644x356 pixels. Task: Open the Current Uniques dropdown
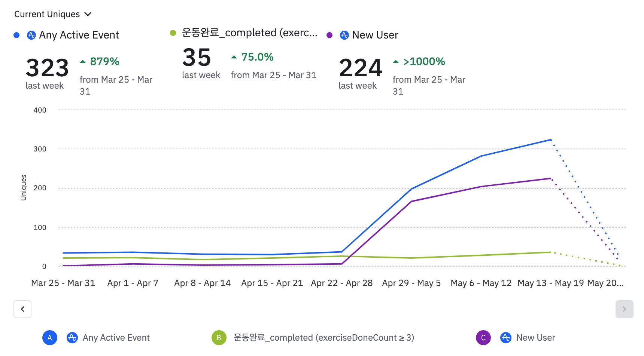tap(53, 14)
